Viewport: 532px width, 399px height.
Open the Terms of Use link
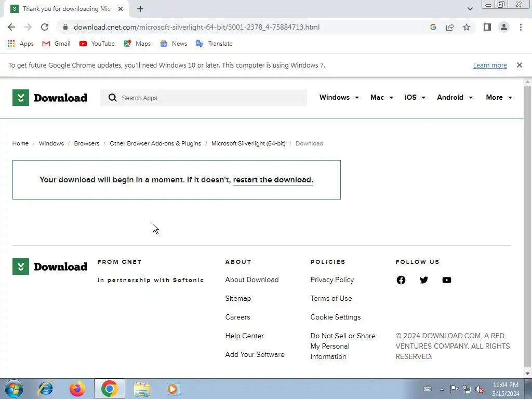click(x=331, y=299)
